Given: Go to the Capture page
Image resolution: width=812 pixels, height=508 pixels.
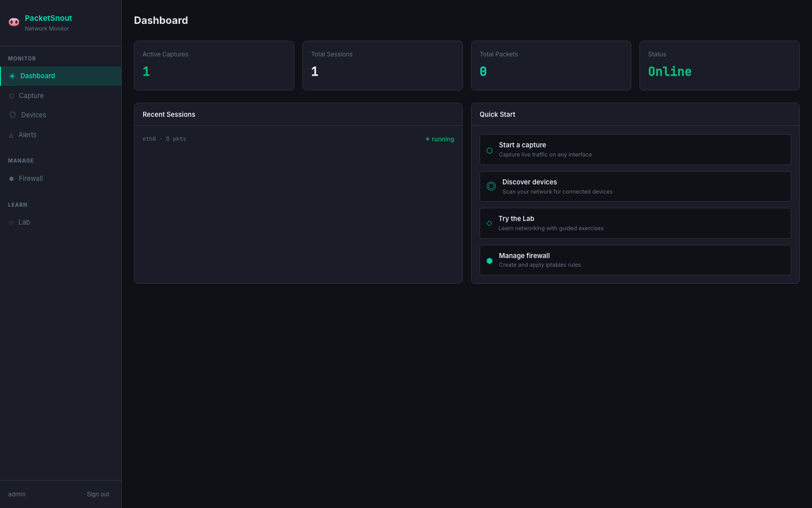Looking at the screenshot, I should point(60,96).
